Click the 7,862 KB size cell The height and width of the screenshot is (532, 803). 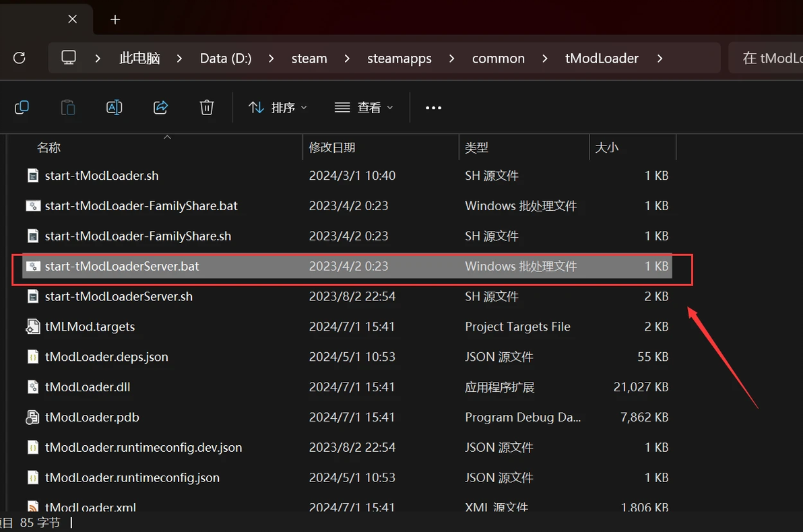pyautogui.click(x=644, y=418)
